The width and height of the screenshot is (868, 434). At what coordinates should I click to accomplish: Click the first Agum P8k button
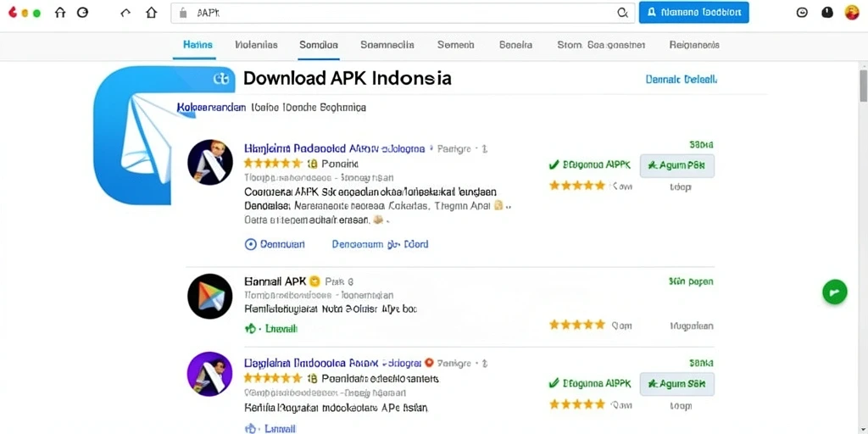pos(676,165)
